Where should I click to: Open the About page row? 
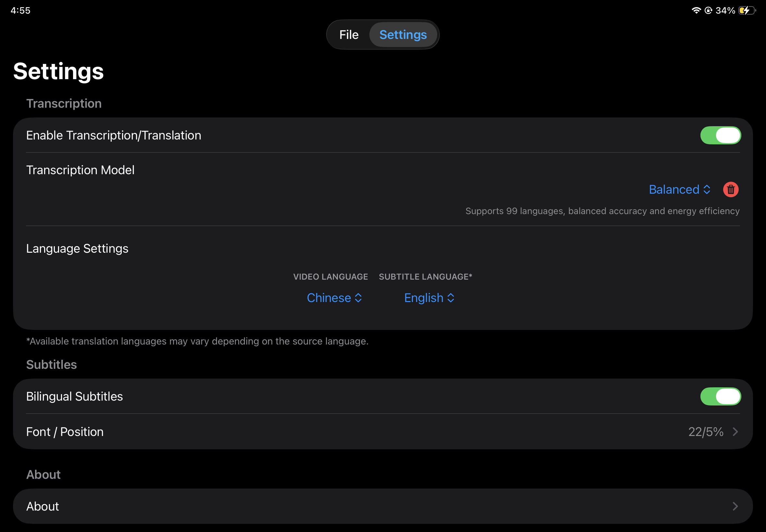383,506
